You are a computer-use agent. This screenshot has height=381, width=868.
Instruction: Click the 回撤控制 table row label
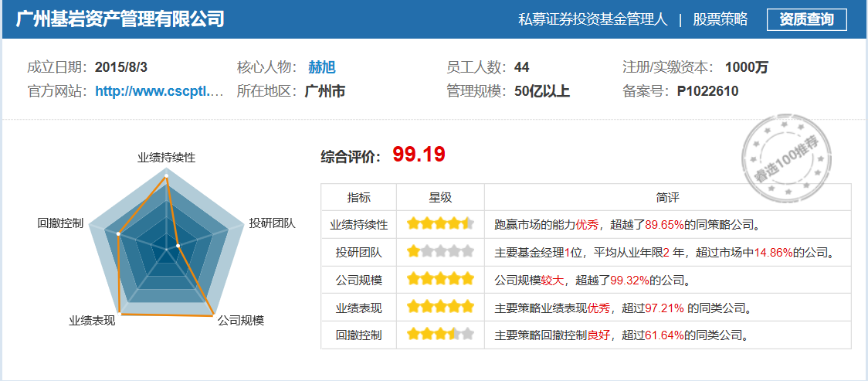point(359,335)
